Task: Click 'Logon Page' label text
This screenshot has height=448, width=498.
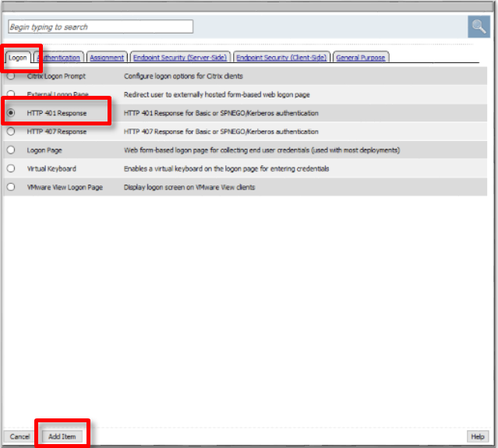Action: [44, 150]
